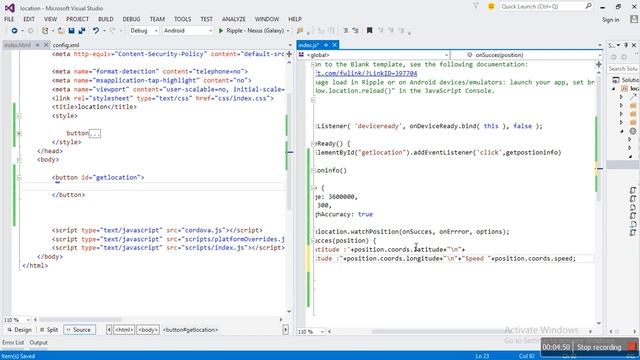Click the account picture icon beside Sign in
This screenshot has width=640, height=360.
click(634, 19)
